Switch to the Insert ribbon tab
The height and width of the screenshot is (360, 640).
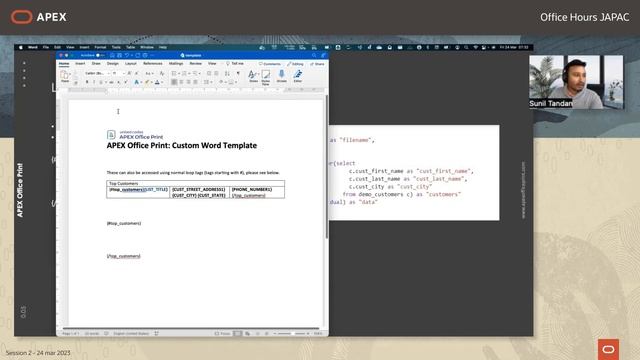(x=80, y=64)
